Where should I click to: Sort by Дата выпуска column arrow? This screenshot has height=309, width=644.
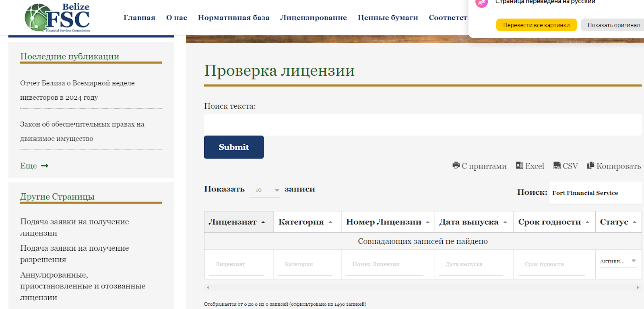[x=505, y=222]
